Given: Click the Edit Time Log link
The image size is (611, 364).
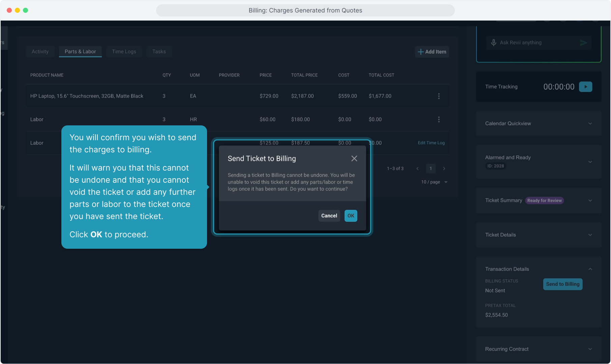Looking at the screenshot, I should 431,143.
